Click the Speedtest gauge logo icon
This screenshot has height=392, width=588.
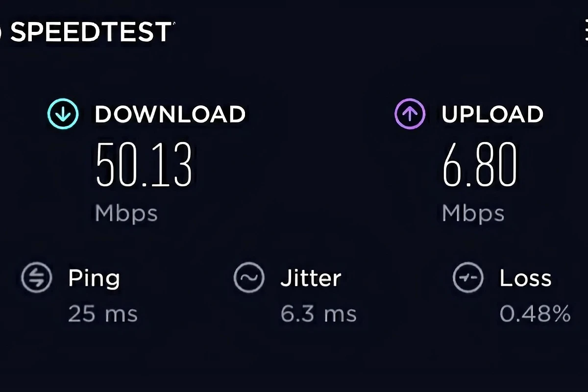pos(1,32)
